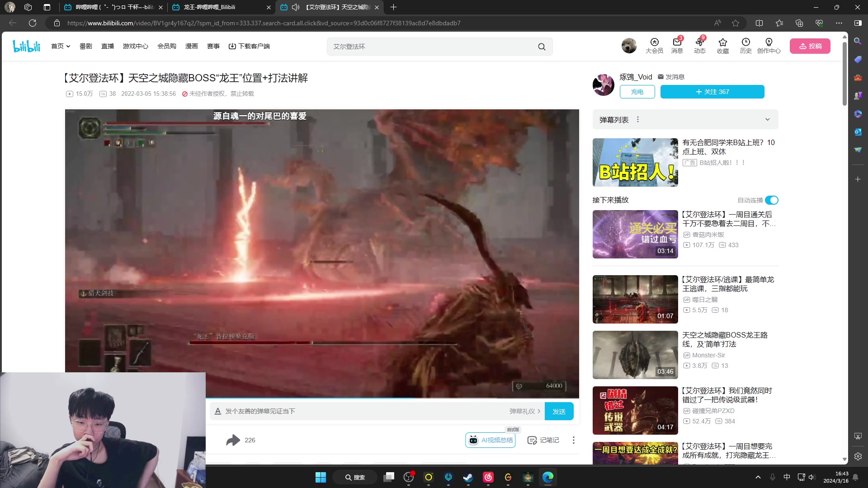The image size is (868, 488).
Task: Open the uploader 烼鴉_Void avatar
Action: tap(604, 84)
